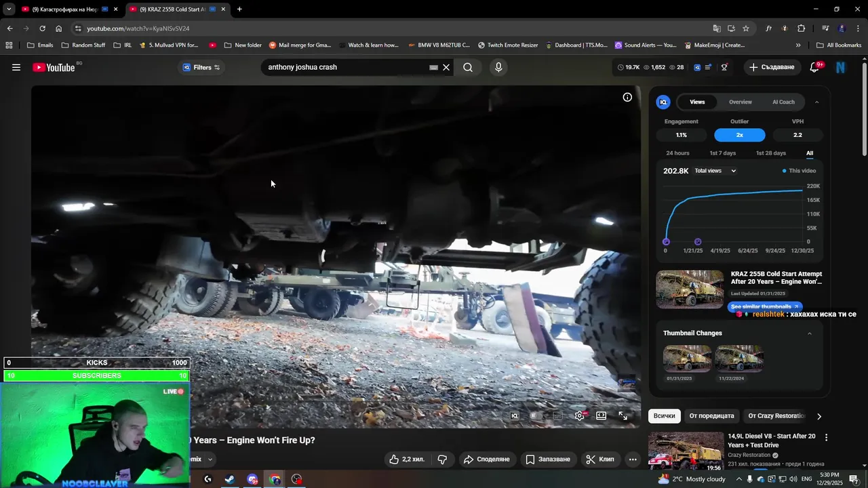Open the notifications bell
The image size is (868, 488).
(814, 67)
